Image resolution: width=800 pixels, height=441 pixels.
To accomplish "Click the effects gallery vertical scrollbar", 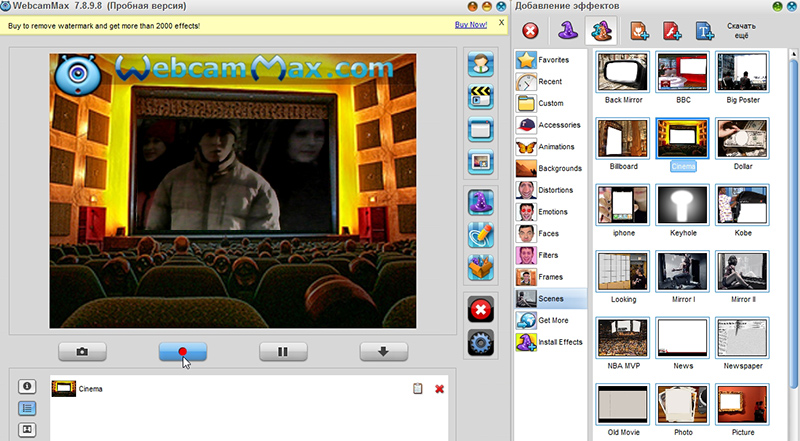I will 793,219.
